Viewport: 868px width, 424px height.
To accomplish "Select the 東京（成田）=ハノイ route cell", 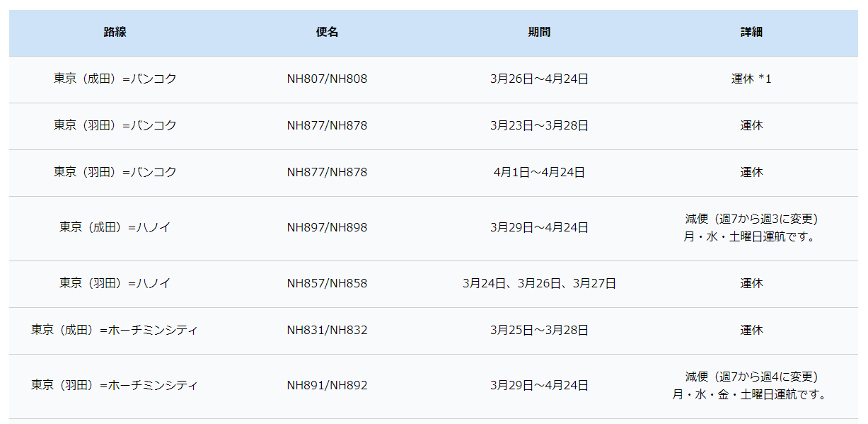I will point(115,227).
